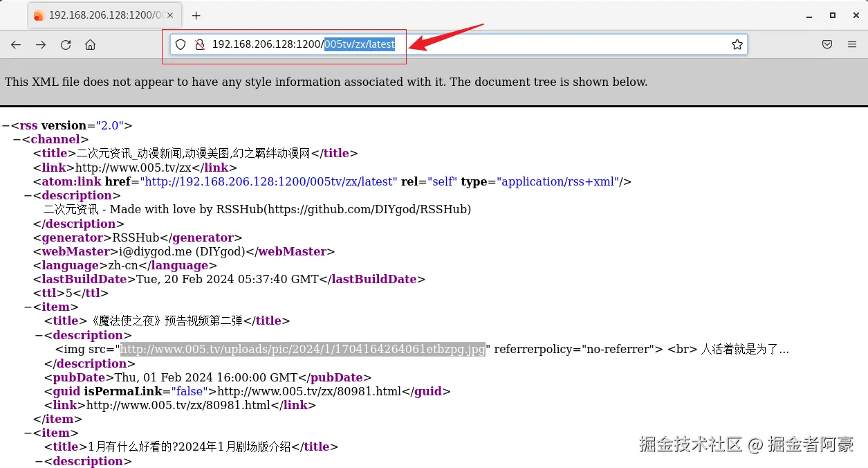Minimize the browser window
This screenshot has width=868, height=468.
pyautogui.click(x=810, y=15)
